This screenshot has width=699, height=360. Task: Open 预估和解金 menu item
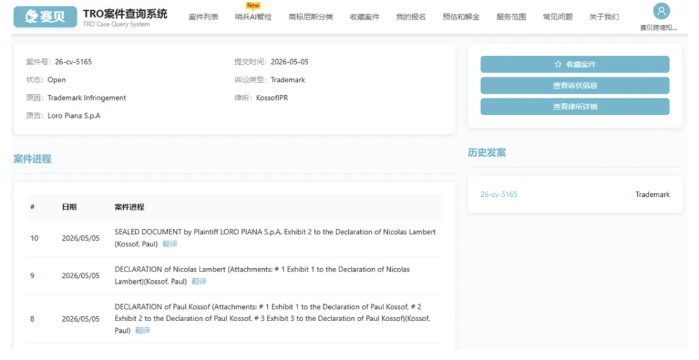tap(461, 17)
